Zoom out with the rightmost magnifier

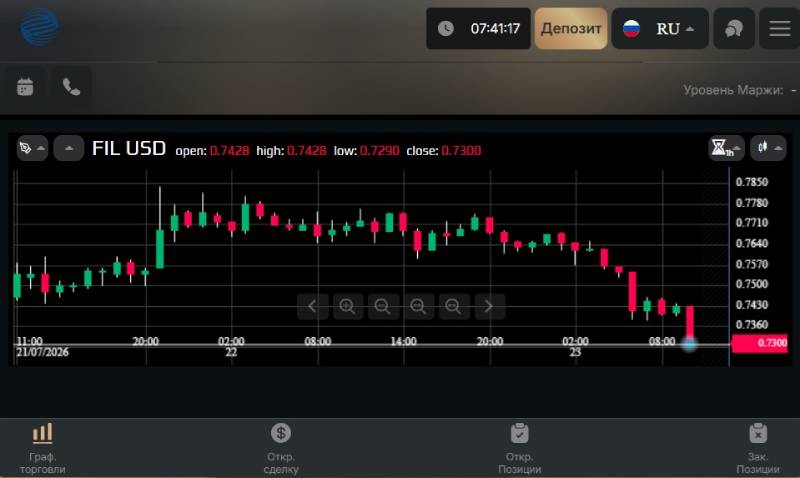(453, 306)
